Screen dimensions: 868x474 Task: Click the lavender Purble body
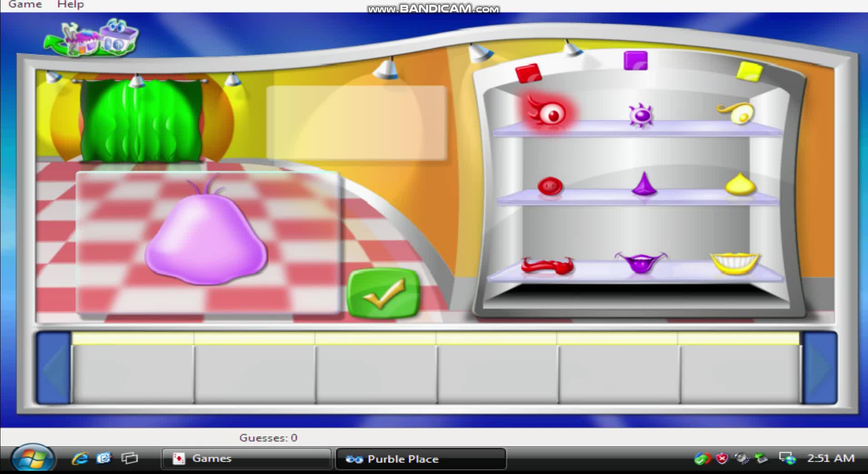coord(206,241)
